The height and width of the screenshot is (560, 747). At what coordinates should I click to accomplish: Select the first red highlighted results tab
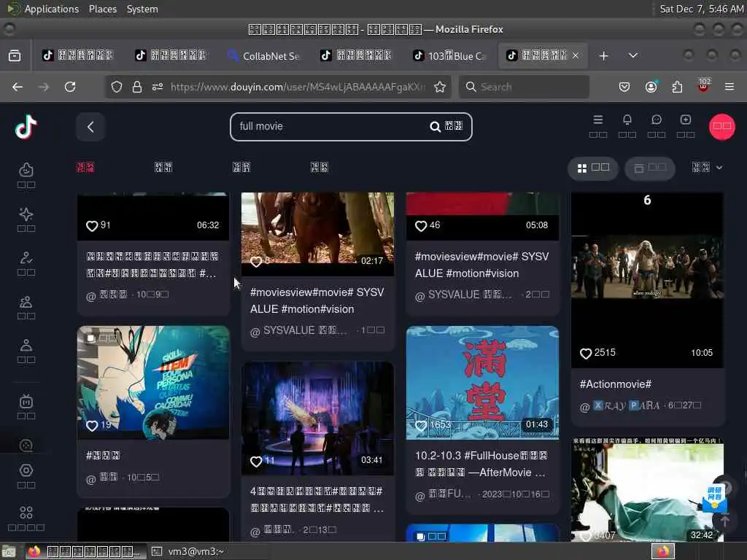click(85, 167)
